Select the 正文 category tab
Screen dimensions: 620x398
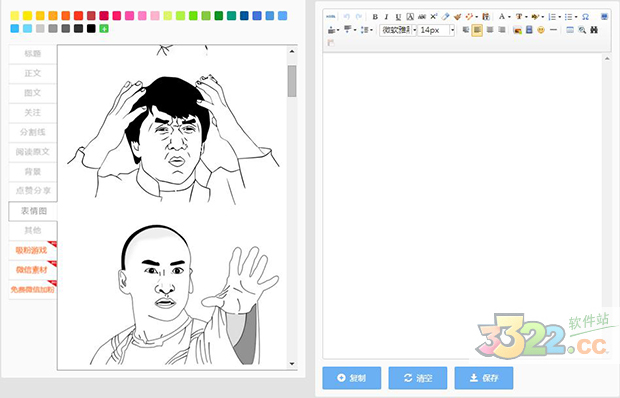tap(33, 73)
